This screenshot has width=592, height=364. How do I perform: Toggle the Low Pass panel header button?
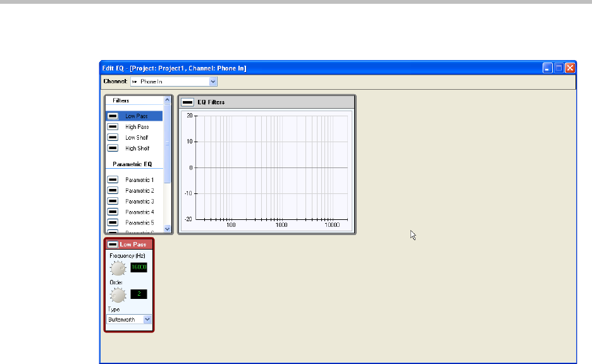(x=113, y=245)
